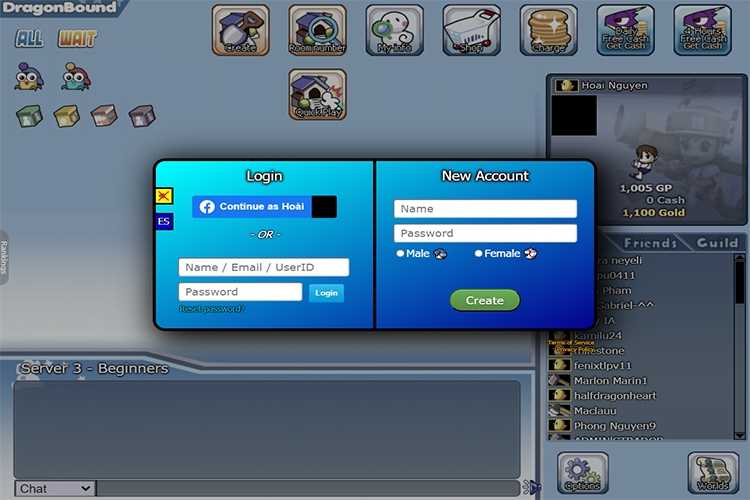750x500 pixels.
Task: Select the blue bird avatar icon
Action: (x=29, y=77)
